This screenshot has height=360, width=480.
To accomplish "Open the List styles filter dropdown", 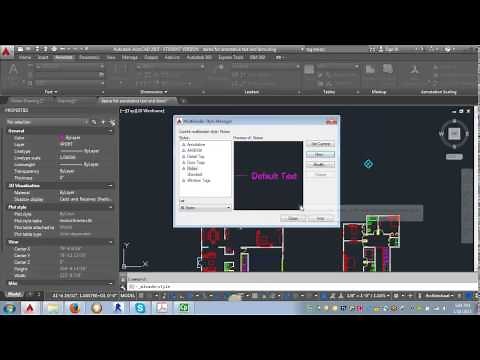I will tap(205, 208).
